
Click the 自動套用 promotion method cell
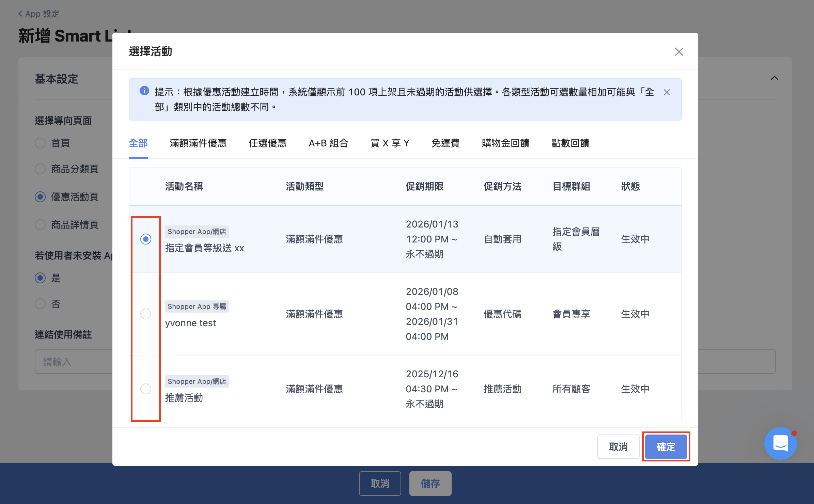coord(502,239)
